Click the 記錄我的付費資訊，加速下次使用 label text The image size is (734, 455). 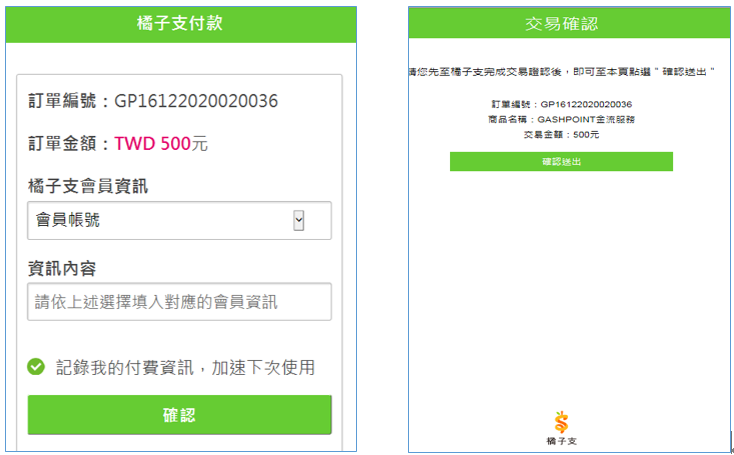185,367
